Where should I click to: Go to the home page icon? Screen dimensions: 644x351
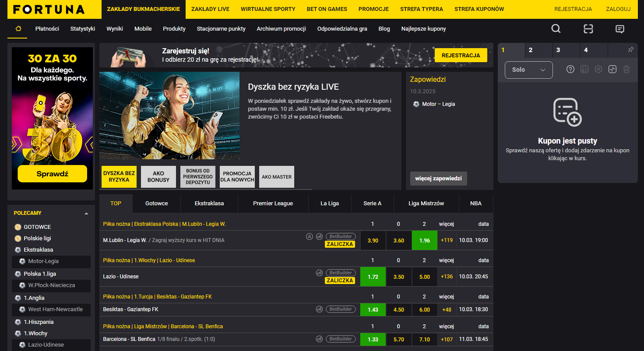(x=18, y=28)
